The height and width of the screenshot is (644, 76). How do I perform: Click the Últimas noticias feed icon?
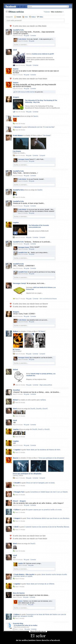[x=7, y=12]
